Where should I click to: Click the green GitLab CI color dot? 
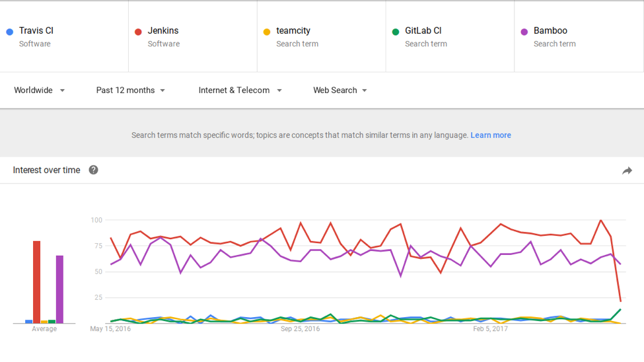[396, 31]
